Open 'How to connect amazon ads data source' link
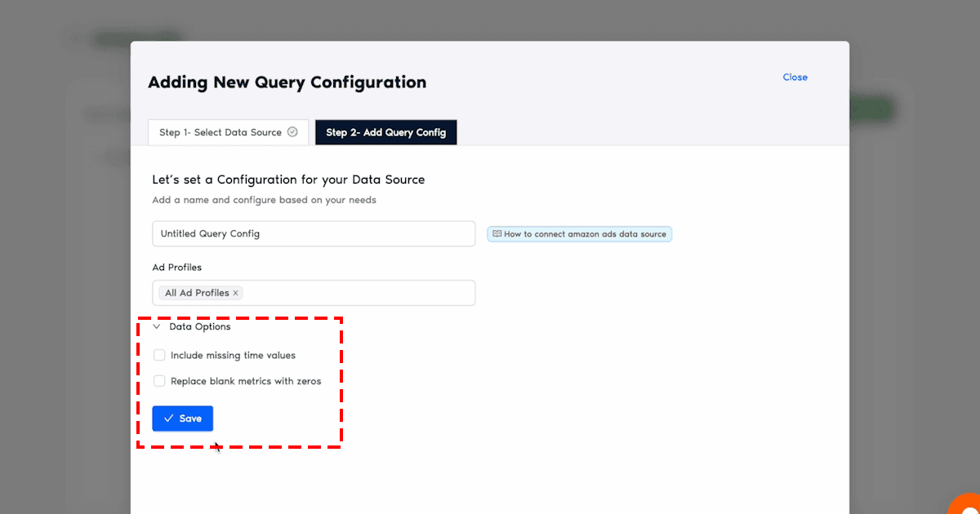This screenshot has height=514, width=980. [585, 234]
